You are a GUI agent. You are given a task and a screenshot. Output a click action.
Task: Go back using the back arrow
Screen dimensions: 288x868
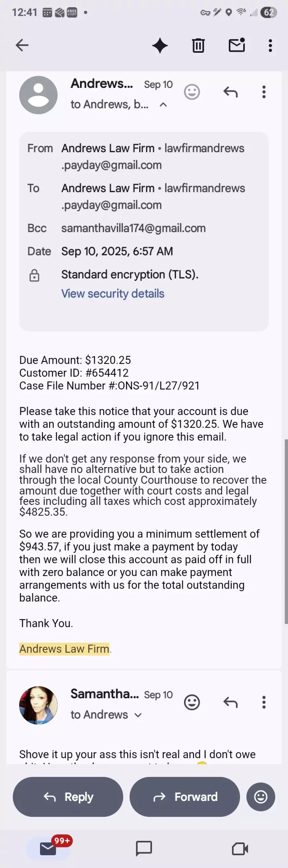point(22,45)
